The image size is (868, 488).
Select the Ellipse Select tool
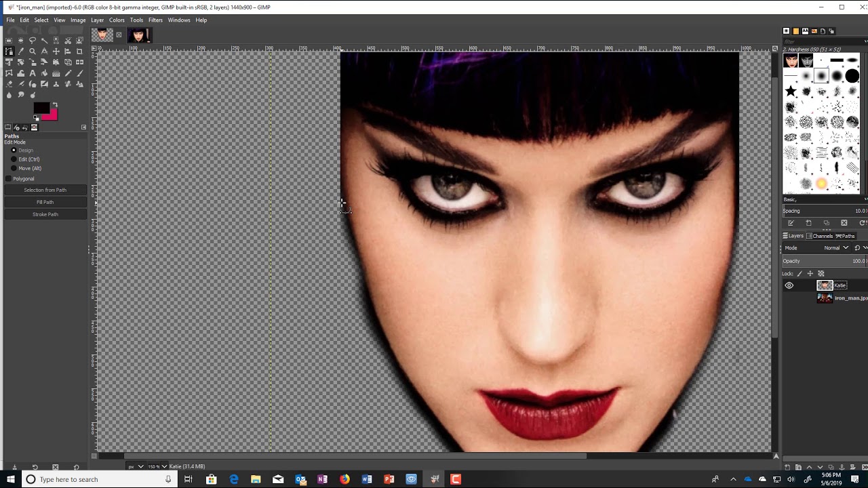point(21,41)
